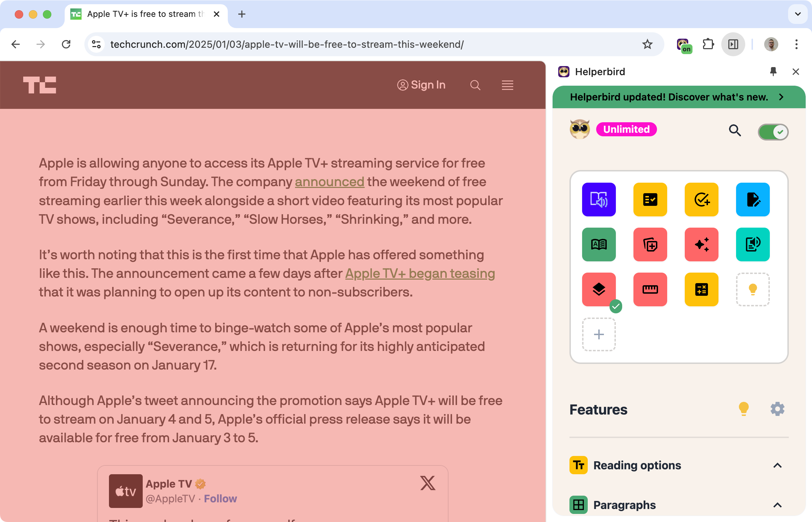Select the red ruler tool tile
The height and width of the screenshot is (522, 812).
click(650, 289)
